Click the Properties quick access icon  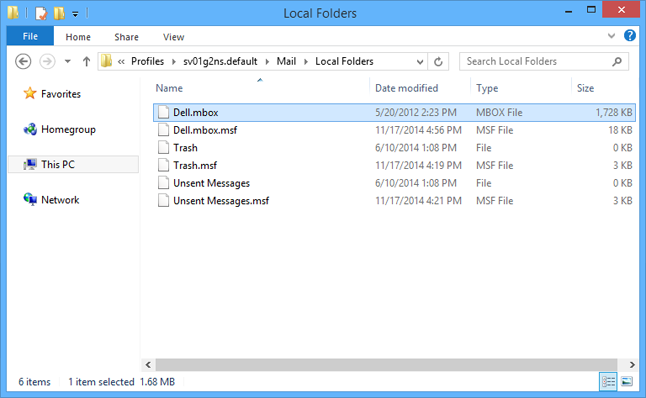tap(41, 13)
